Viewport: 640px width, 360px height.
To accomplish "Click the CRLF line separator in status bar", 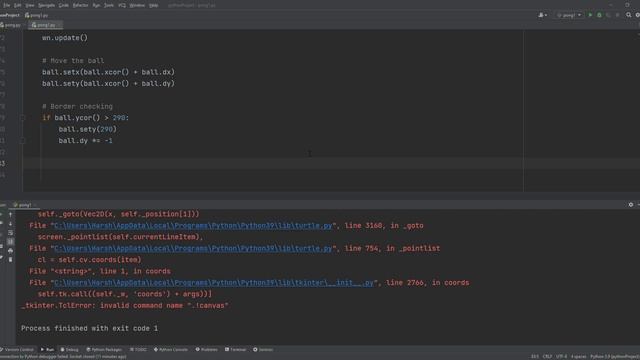I will (547, 357).
